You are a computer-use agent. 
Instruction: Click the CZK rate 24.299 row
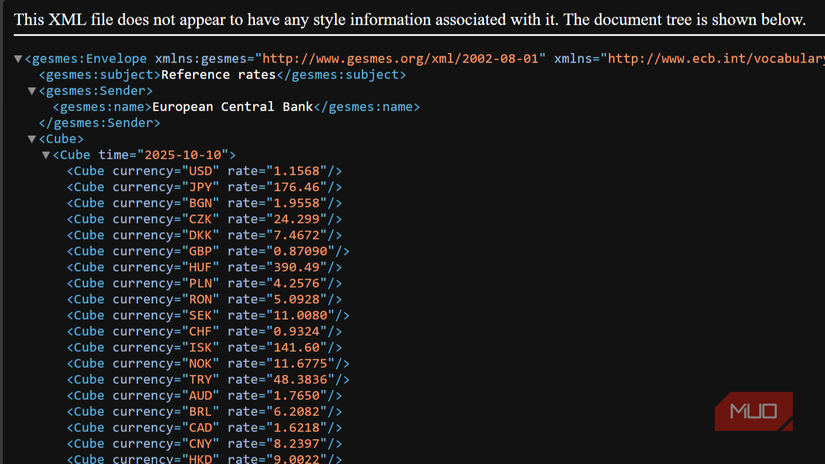point(204,219)
